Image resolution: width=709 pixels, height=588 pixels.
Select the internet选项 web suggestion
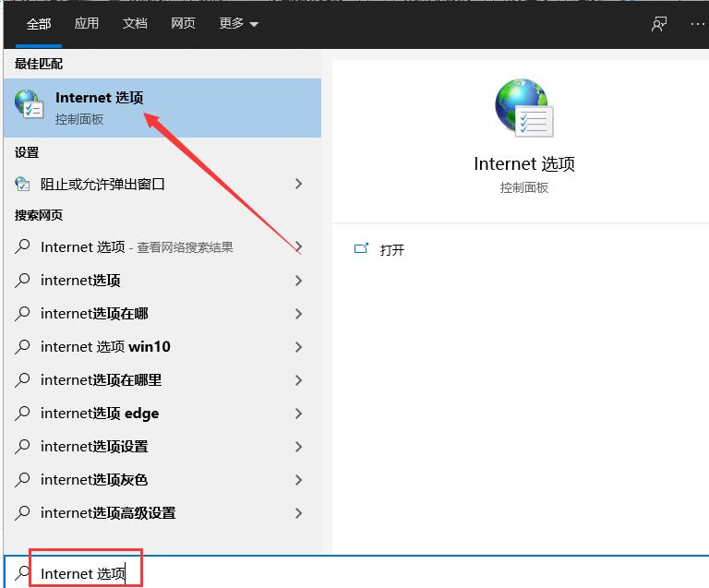tap(162, 281)
